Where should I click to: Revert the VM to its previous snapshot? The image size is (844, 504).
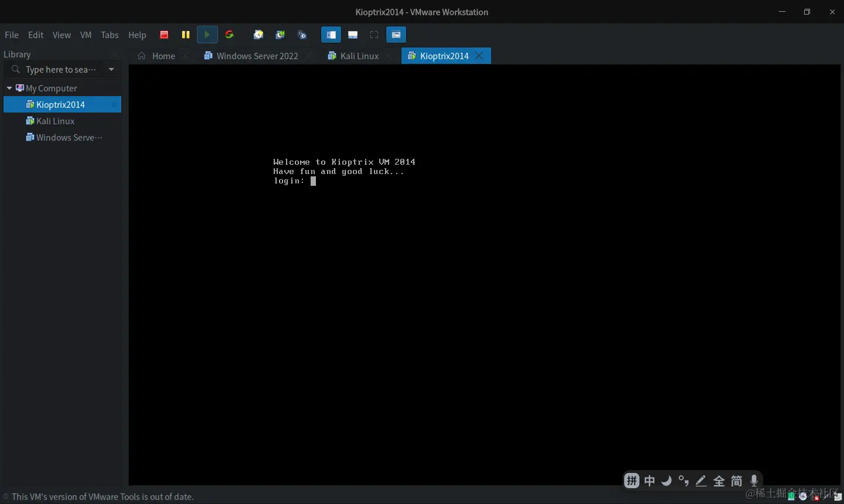click(280, 35)
